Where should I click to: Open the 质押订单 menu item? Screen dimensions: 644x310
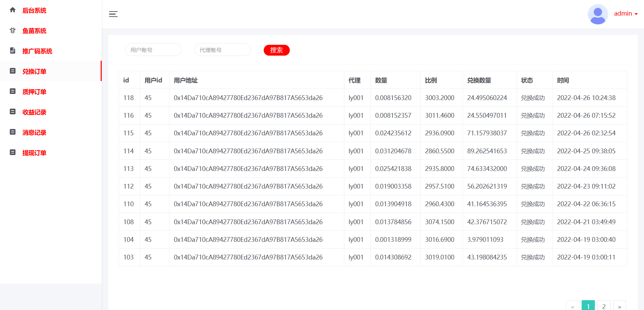coord(34,92)
